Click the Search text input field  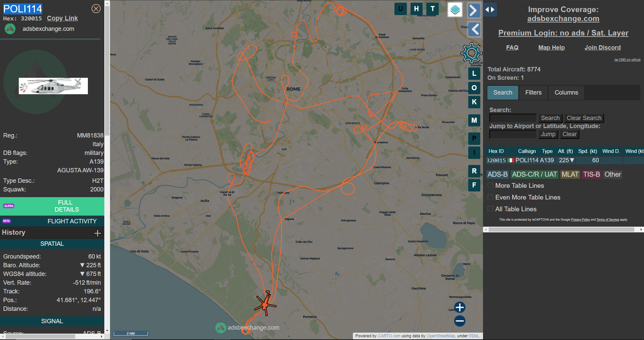pyautogui.click(x=513, y=118)
